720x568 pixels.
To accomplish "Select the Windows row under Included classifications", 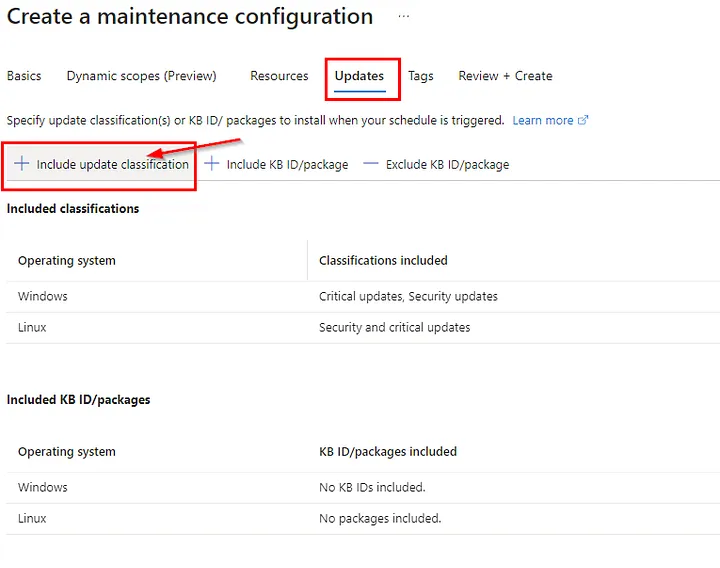I will [43, 297].
